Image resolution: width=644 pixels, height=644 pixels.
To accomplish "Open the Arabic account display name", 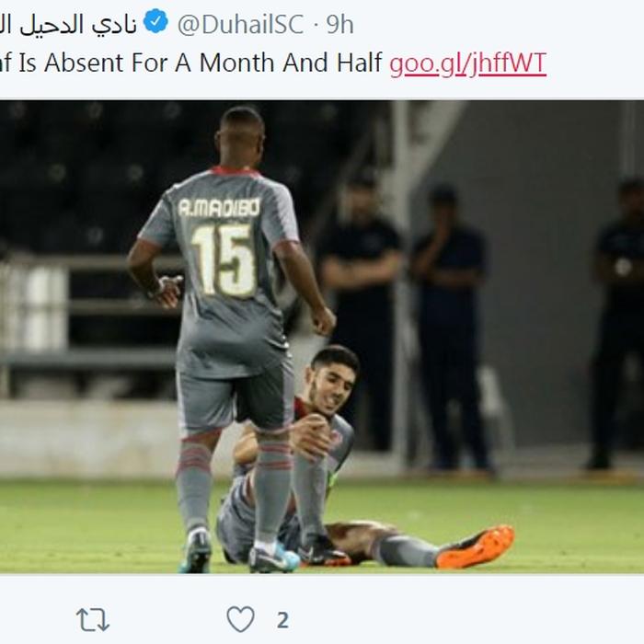I will [x=68, y=25].
